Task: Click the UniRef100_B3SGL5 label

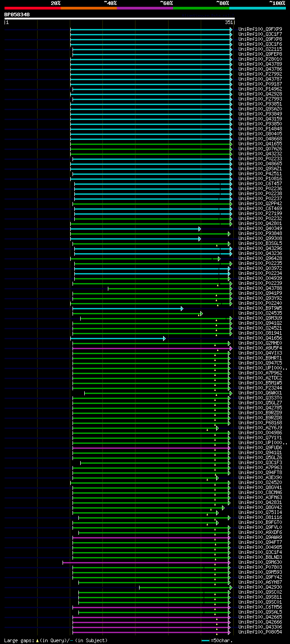Action: point(260,244)
